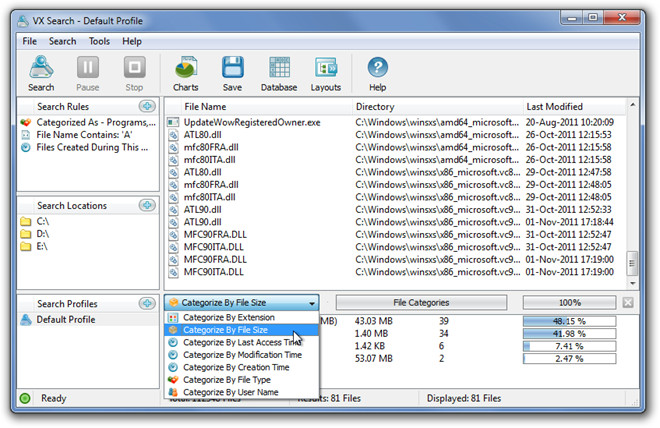Click the 100% button
This screenshot has height=428, width=660.
click(570, 303)
